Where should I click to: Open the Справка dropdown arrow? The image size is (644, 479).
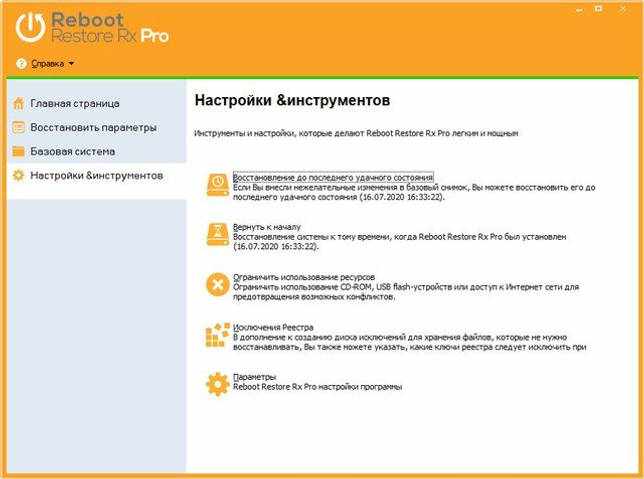pyautogui.click(x=71, y=64)
